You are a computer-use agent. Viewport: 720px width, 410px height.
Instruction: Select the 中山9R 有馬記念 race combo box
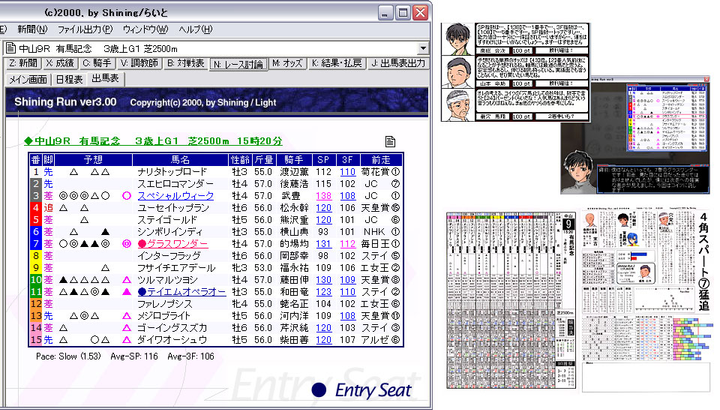[216, 48]
